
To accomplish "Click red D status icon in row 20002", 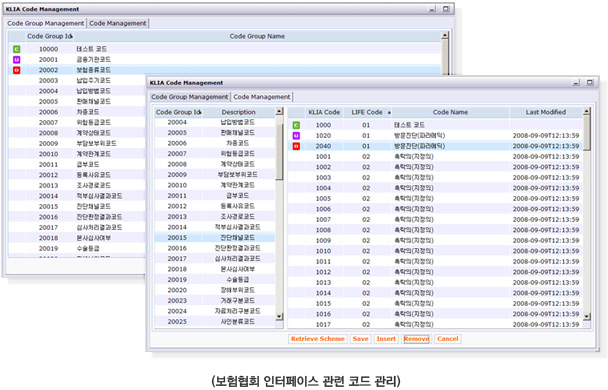I will 16,70.
